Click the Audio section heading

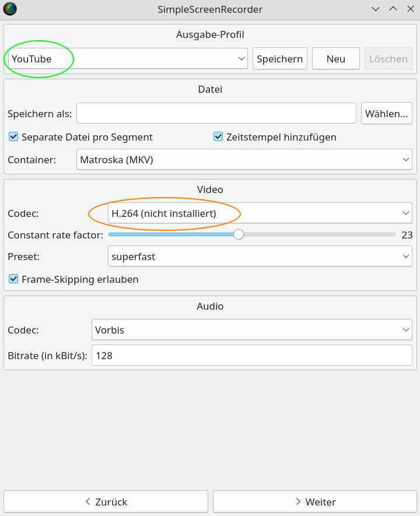(210, 306)
